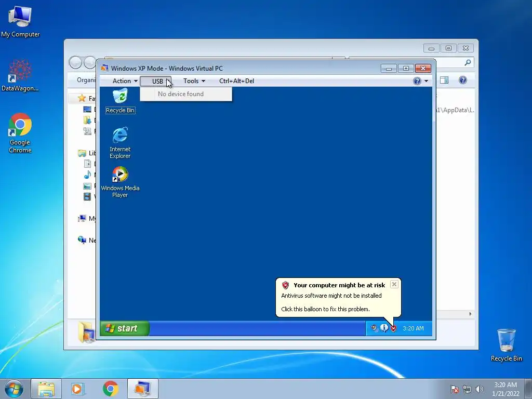This screenshot has width=532, height=399.
Task: Minimize the Windows XP Mode window
Action: [x=389, y=69]
